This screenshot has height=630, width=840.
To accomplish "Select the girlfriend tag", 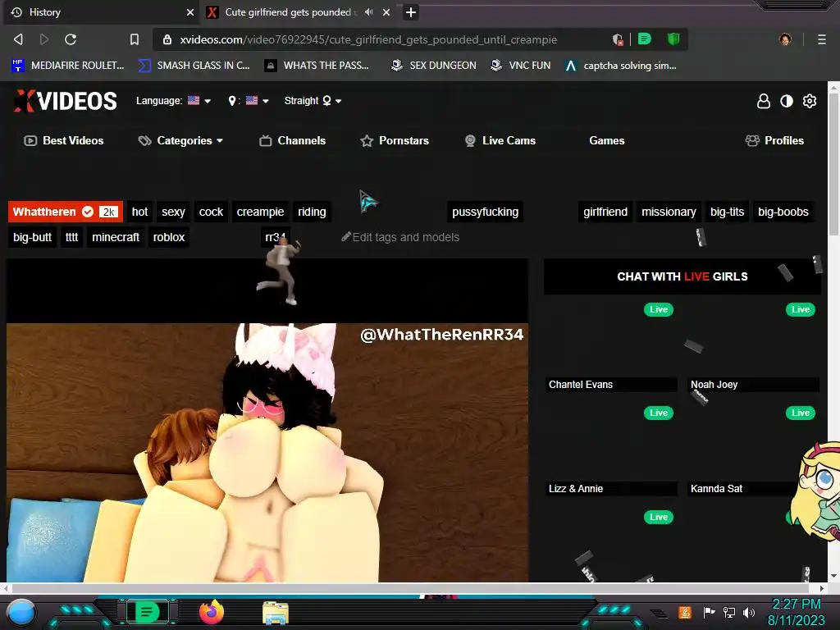I will 605,212.
